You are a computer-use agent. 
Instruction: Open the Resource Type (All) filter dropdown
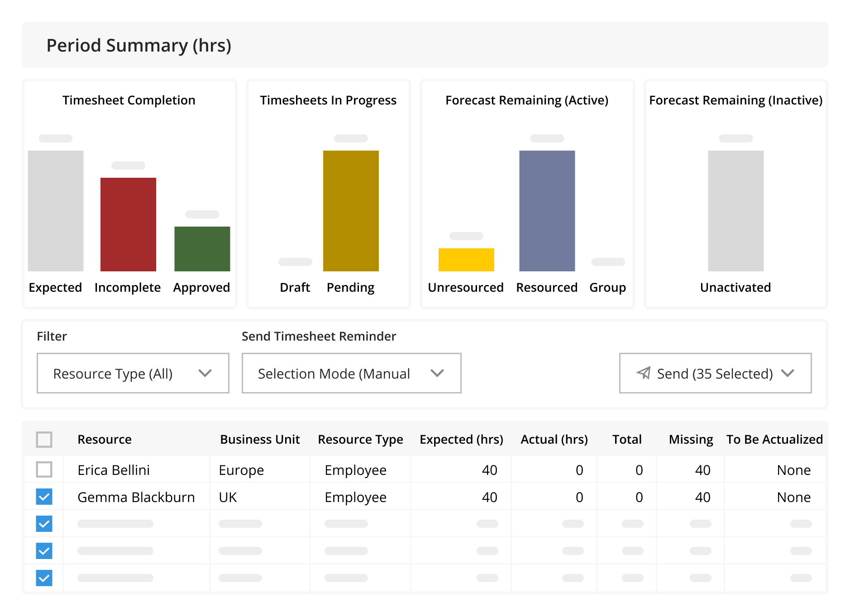[133, 373]
